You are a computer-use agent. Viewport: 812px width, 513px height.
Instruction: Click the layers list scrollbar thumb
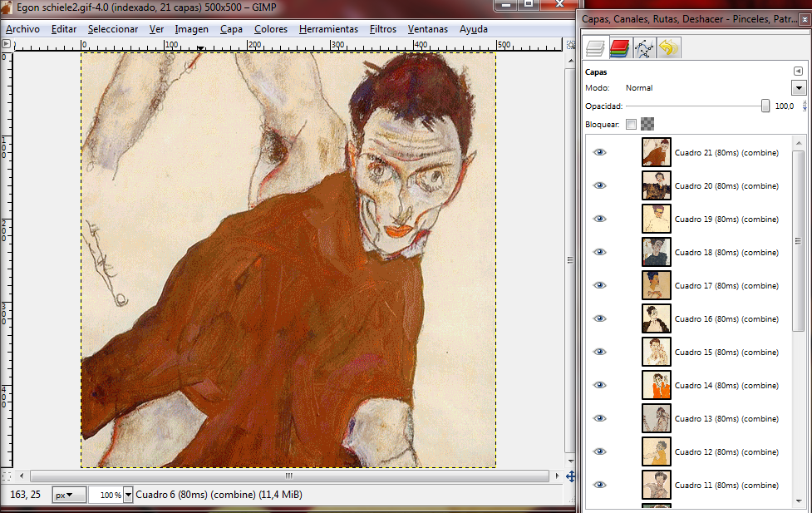tap(798, 240)
